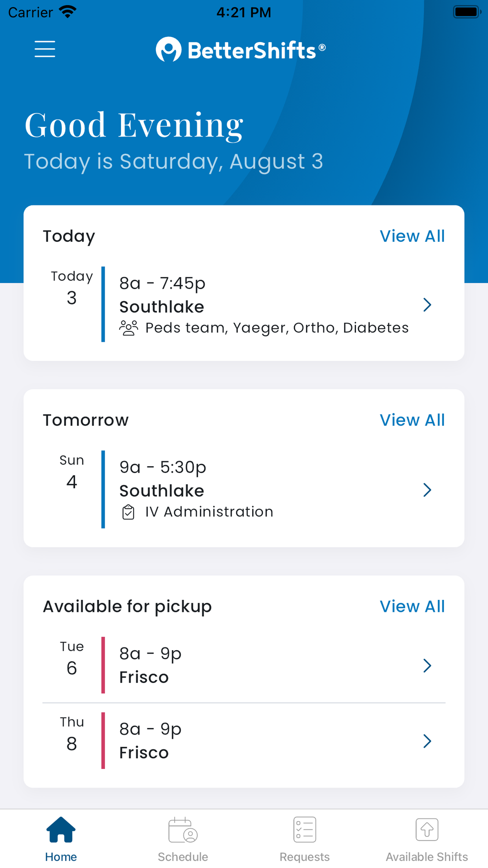Switch to the Schedule tab label
This screenshot has width=488, height=868.
pos(183,857)
